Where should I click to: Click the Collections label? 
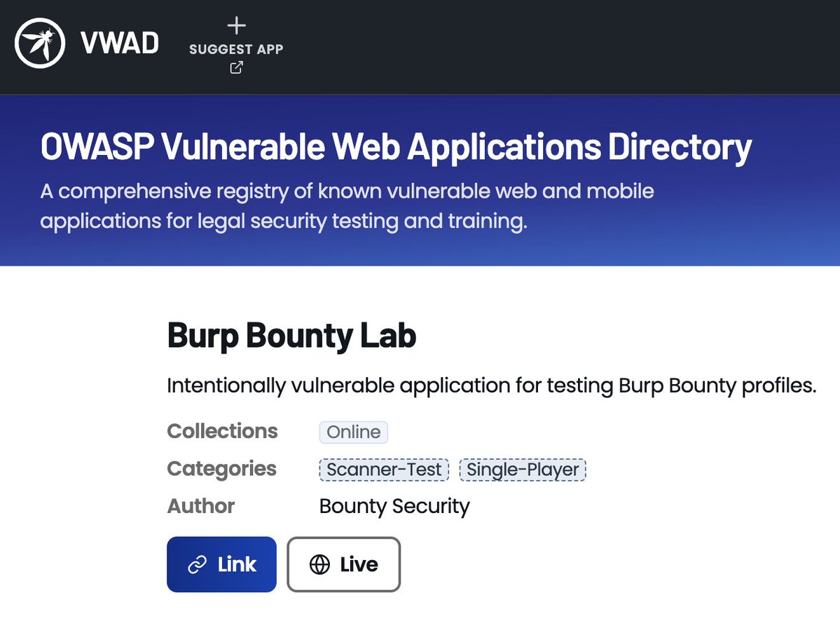click(222, 431)
